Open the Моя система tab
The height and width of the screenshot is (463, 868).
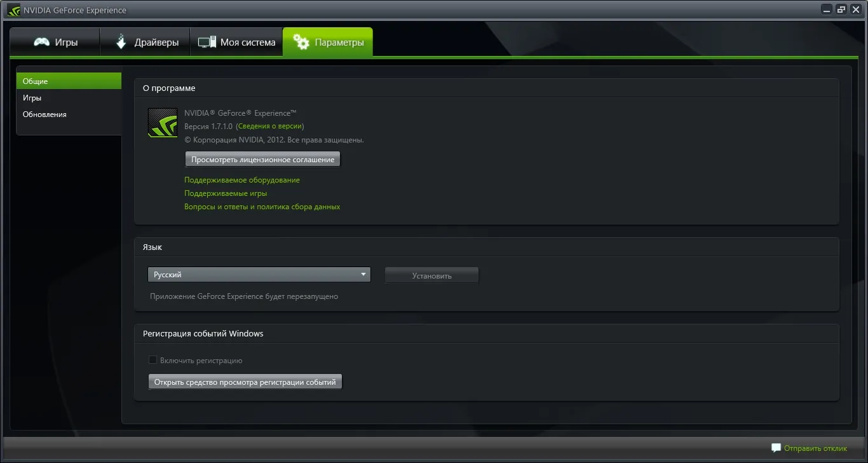point(237,43)
